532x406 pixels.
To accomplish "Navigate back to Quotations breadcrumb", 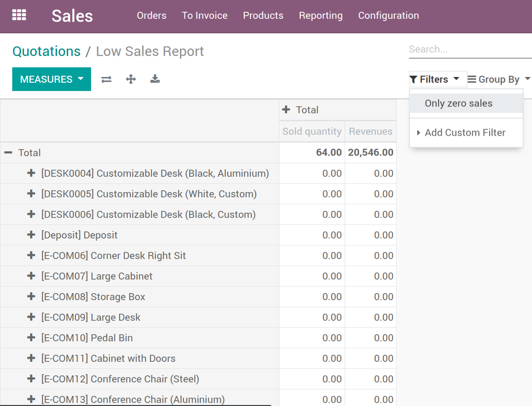I will pos(47,51).
